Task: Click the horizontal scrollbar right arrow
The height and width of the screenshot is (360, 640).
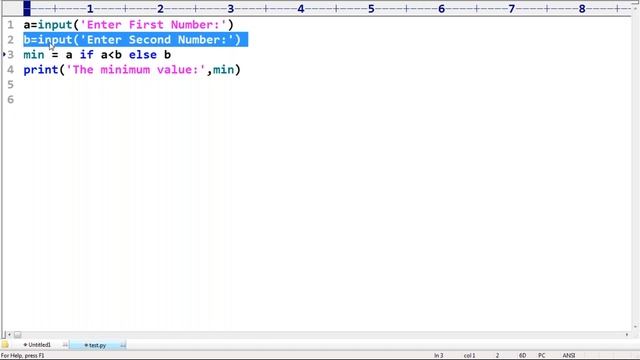Action: [x=627, y=335]
